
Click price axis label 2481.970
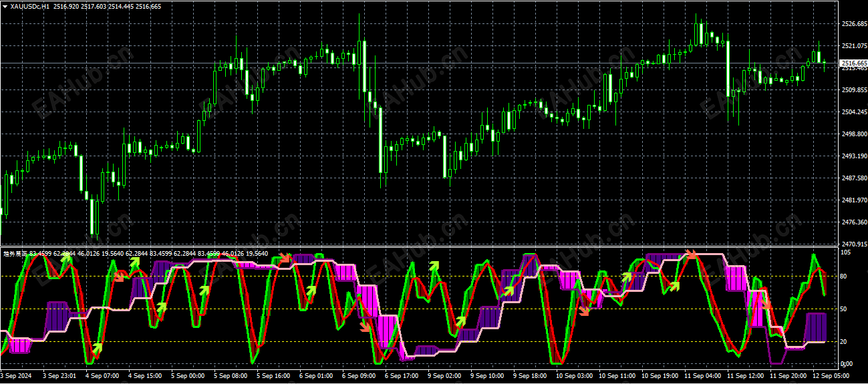point(853,200)
